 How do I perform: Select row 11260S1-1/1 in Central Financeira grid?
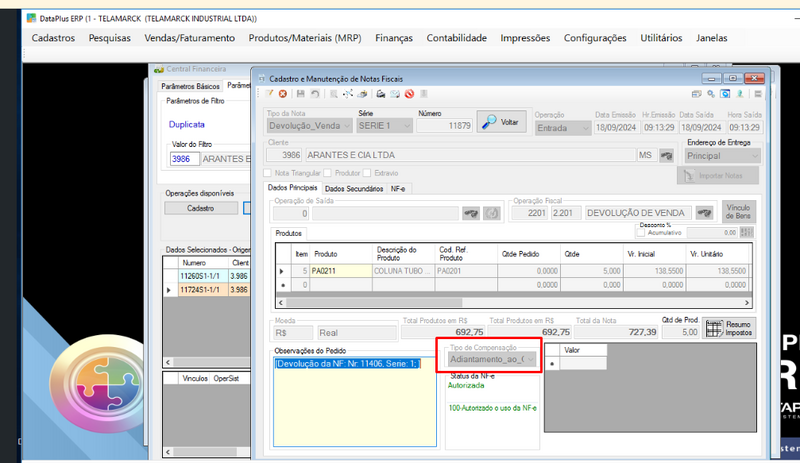[206, 276]
